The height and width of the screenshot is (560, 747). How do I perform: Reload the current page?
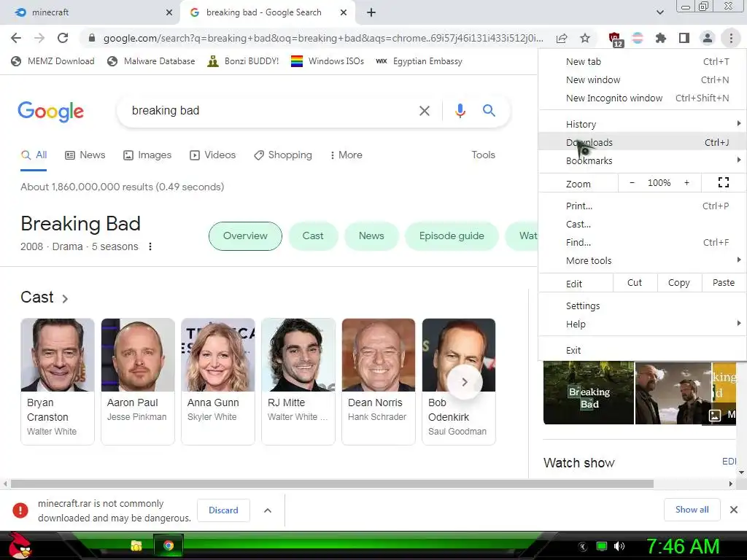pos(63,38)
